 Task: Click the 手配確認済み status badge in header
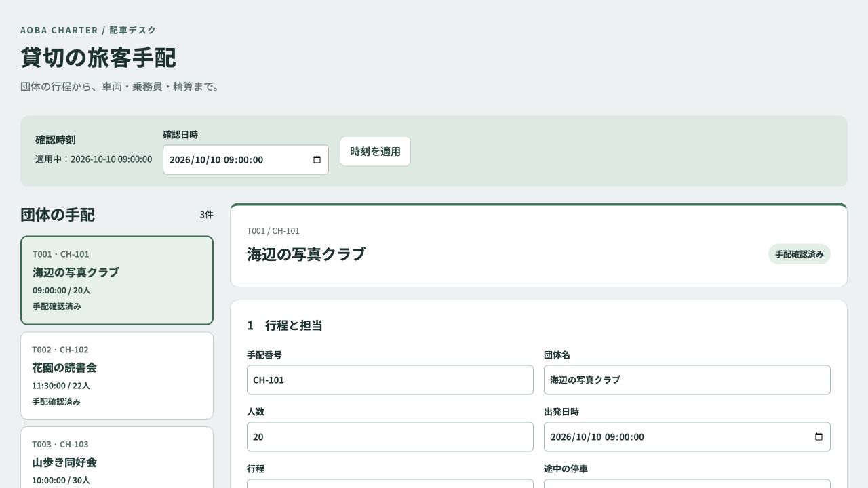pos(800,254)
